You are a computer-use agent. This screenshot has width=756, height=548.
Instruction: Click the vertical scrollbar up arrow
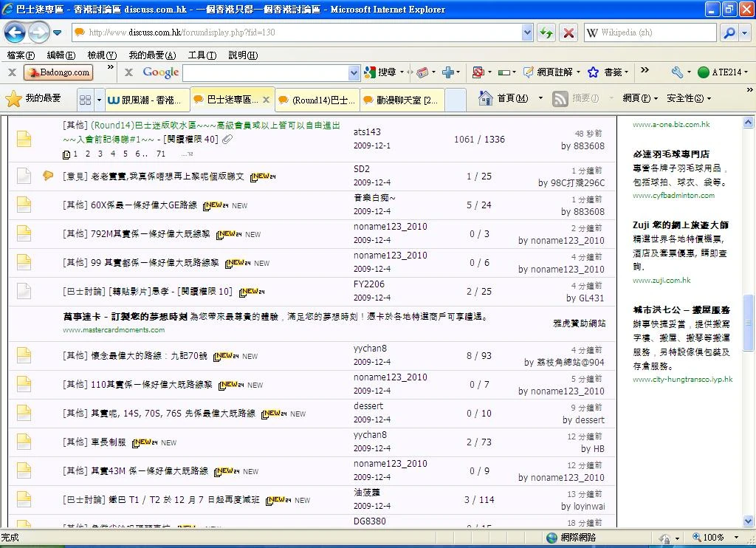point(749,123)
